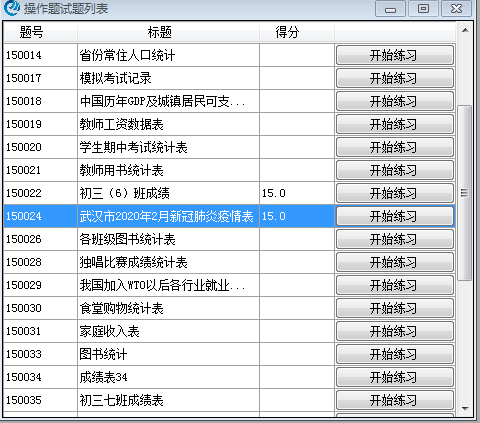Start practice for 省份常住人口统计
The height and width of the screenshot is (423, 480).
coord(395,55)
